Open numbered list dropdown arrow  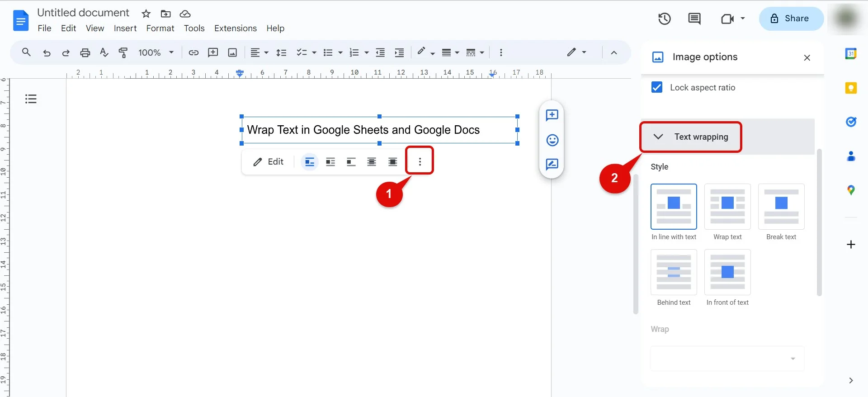click(x=367, y=52)
